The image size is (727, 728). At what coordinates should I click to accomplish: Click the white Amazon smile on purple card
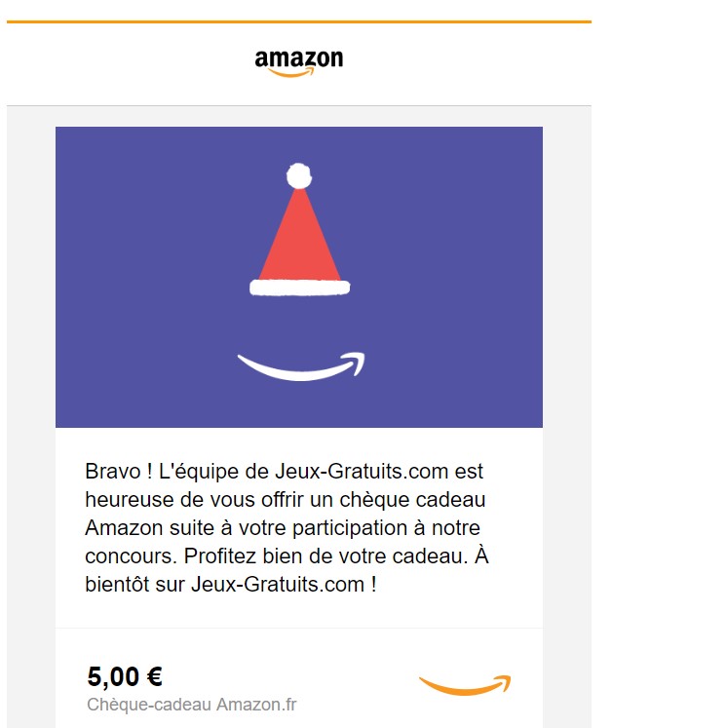click(x=301, y=366)
